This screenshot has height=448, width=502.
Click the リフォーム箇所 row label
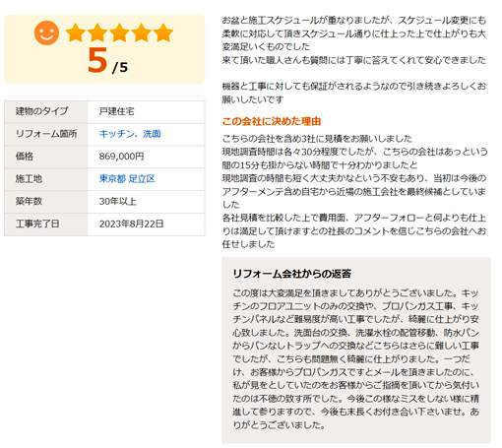pyautogui.click(x=46, y=134)
